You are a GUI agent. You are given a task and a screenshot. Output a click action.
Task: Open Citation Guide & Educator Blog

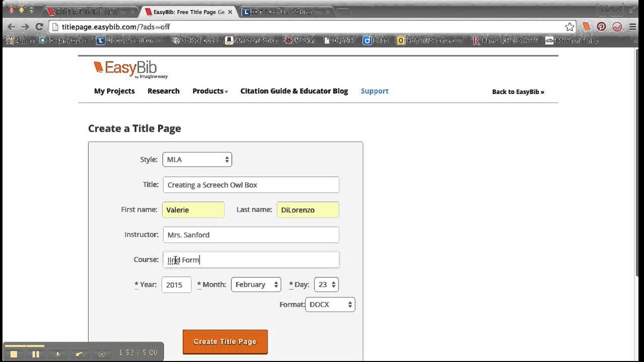[294, 91]
